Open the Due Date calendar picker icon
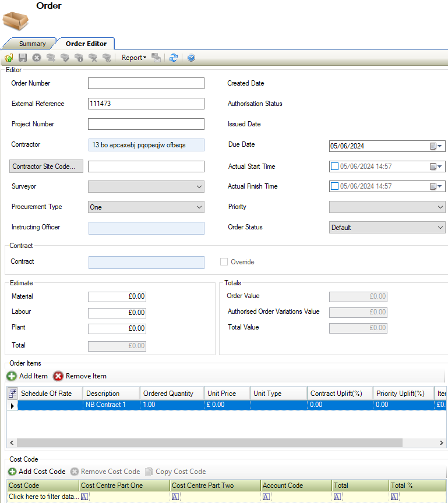 click(433, 146)
